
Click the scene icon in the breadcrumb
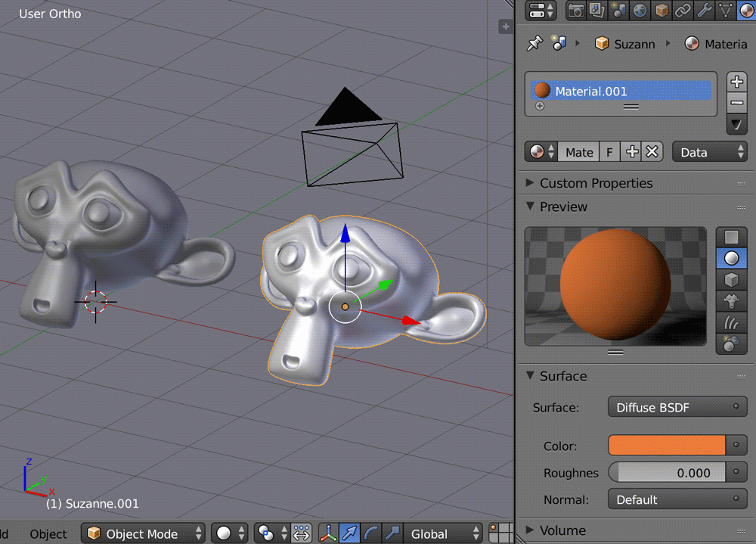coord(559,43)
